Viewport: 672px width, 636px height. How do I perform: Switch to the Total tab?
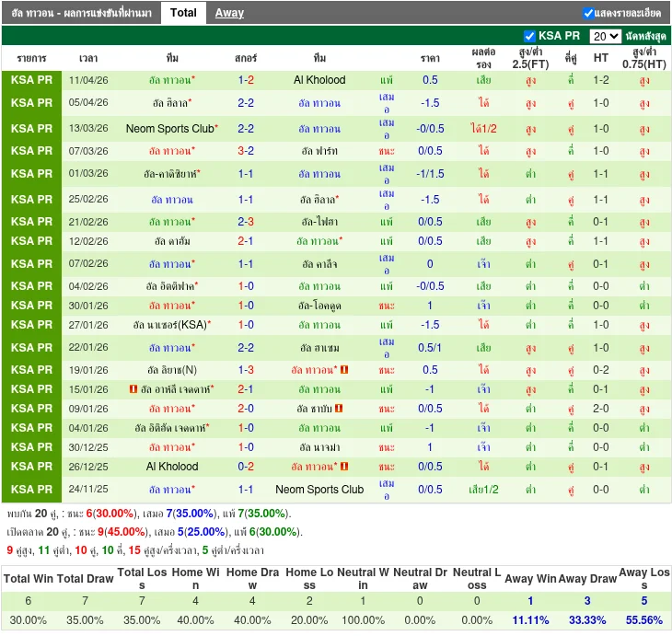[183, 13]
